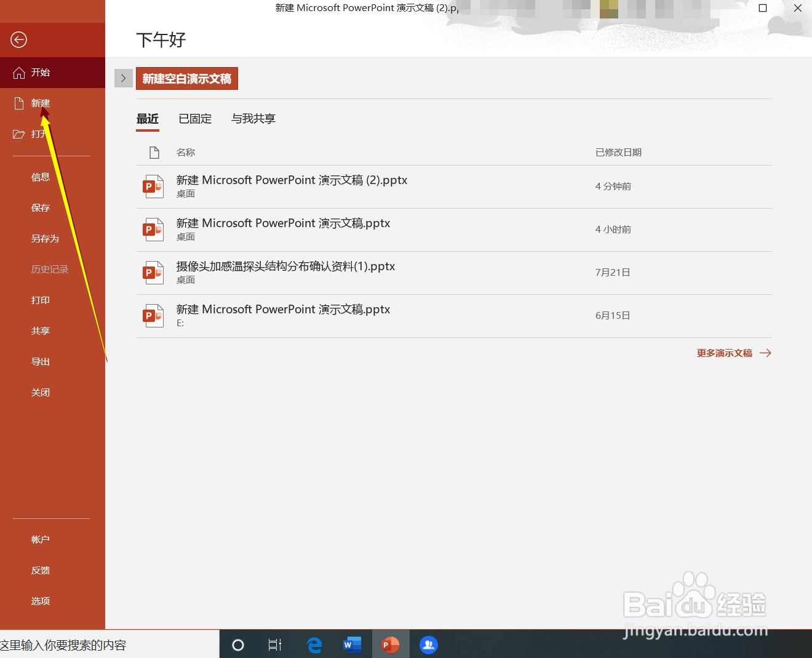Expand the templates chevron beside 新建空白演示文稿
This screenshot has height=658, width=812.
coord(124,78)
